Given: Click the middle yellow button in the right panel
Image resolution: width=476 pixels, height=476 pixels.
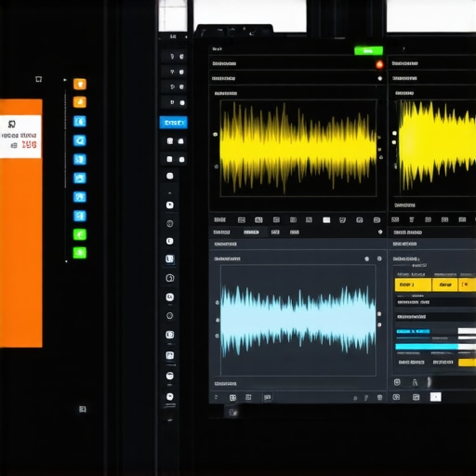Looking at the screenshot, I should click(x=445, y=284).
